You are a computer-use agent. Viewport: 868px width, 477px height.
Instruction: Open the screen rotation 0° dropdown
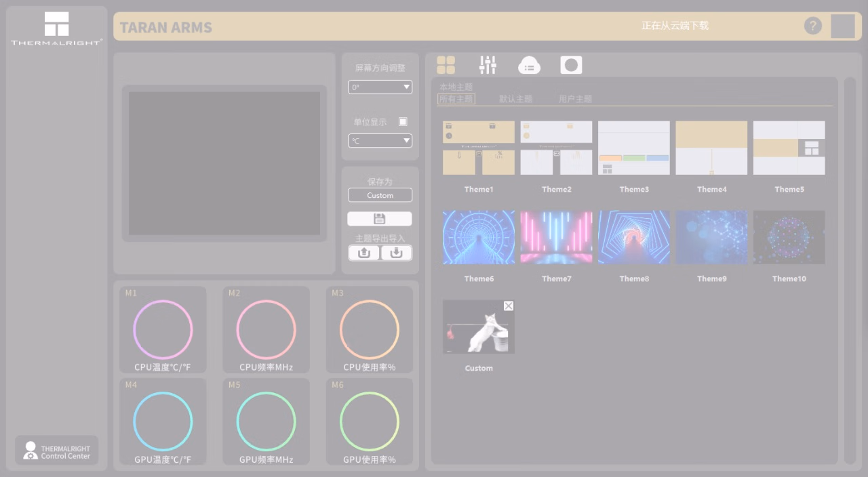[380, 87]
